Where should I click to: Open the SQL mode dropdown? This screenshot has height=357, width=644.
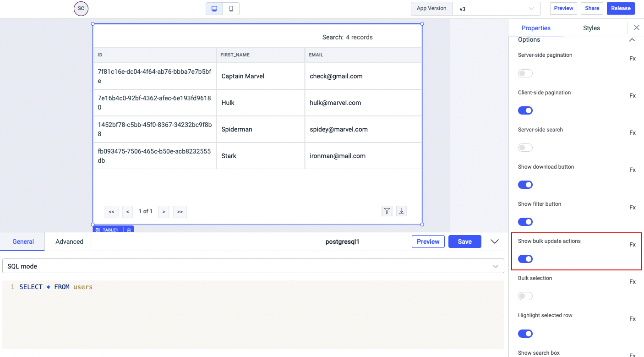coord(253,266)
